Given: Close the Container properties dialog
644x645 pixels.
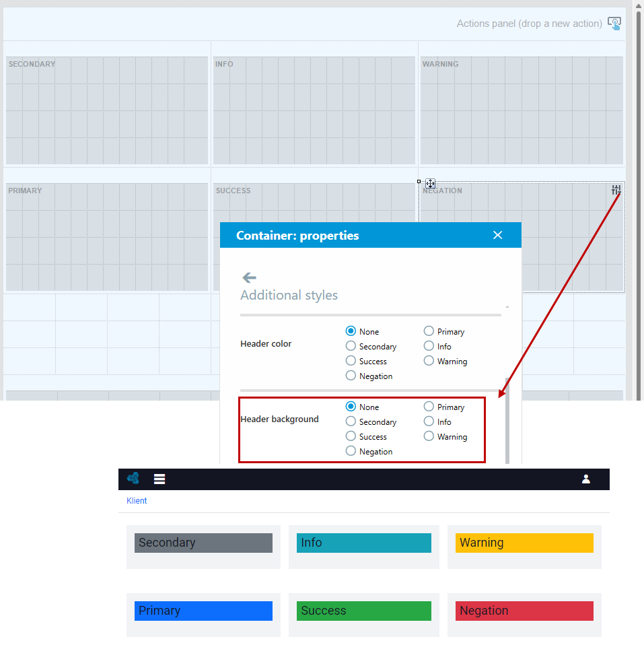Looking at the screenshot, I should (497, 235).
